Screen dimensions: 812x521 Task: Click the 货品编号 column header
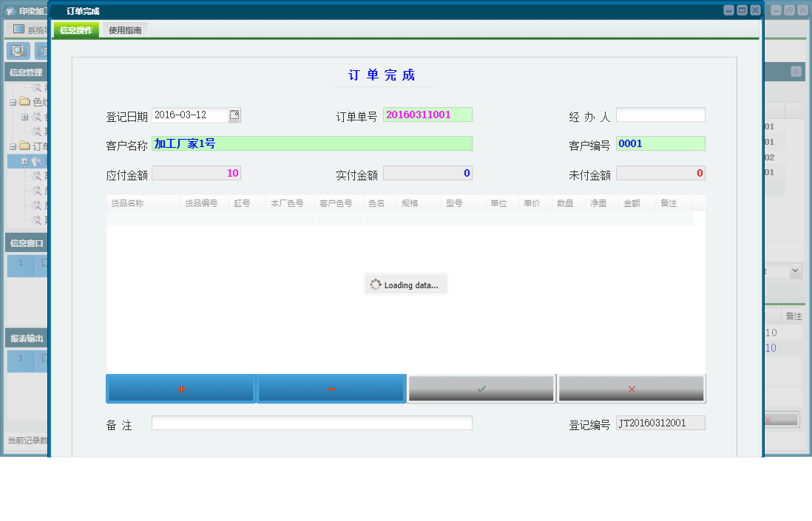tap(205, 202)
